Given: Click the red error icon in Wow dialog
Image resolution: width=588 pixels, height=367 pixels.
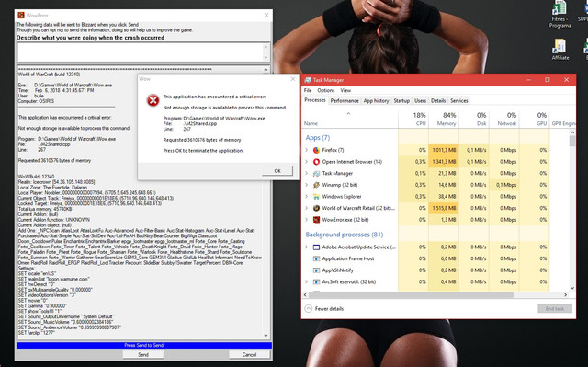Looking at the screenshot, I should click(x=153, y=100).
